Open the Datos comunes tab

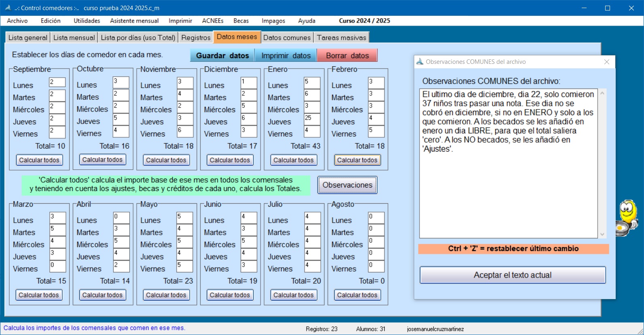pos(287,38)
